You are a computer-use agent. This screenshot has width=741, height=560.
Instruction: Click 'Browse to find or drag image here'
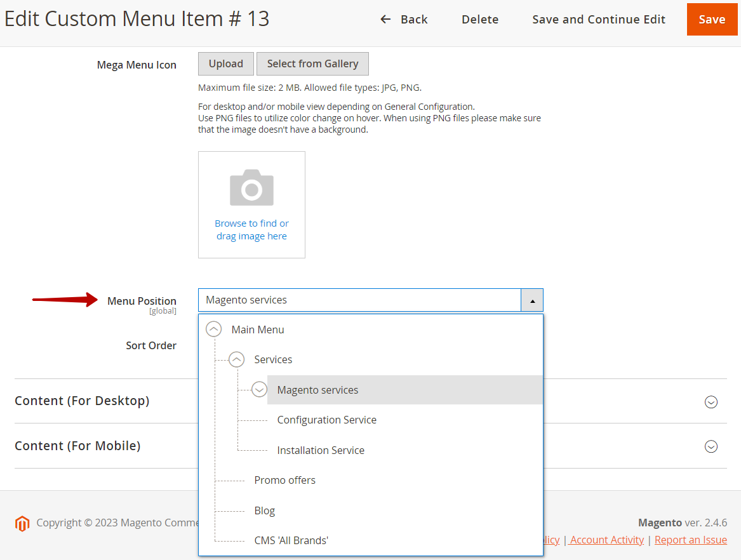[251, 230]
